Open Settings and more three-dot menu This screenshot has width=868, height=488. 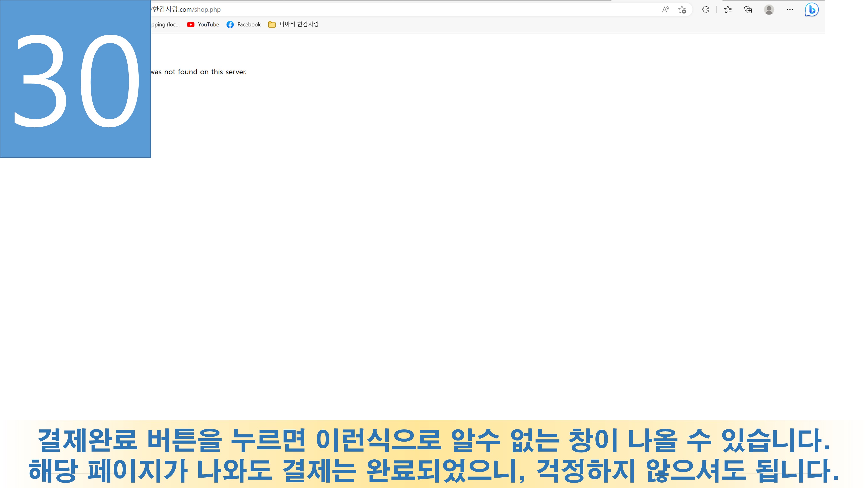(790, 10)
